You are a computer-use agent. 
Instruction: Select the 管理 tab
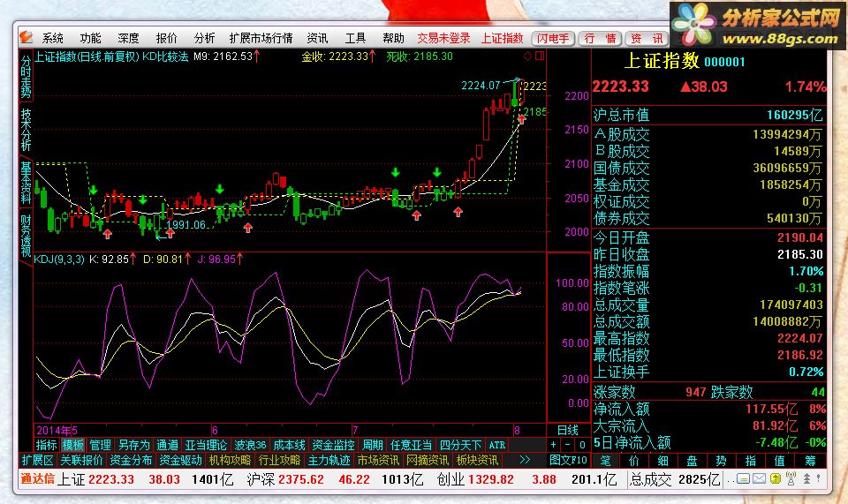(100, 445)
